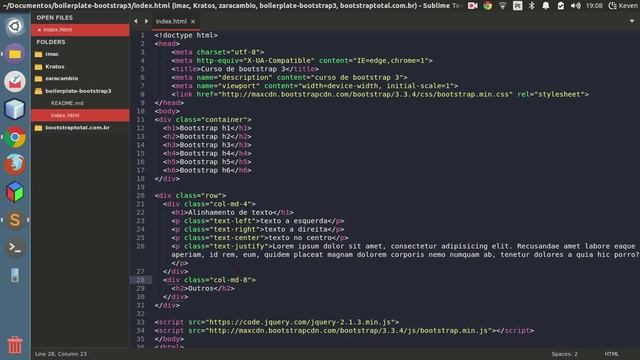Click line number 28 in gutter
This screenshot has width=640, height=360.
[x=140, y=280]
